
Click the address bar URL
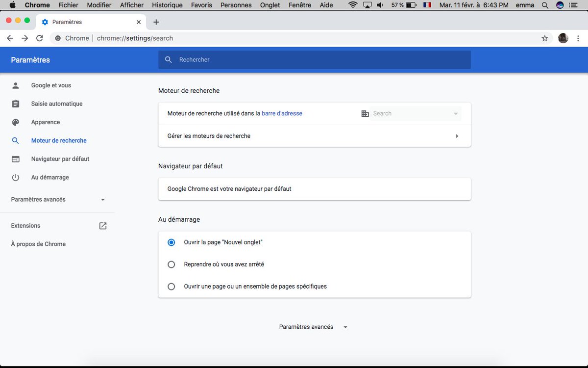[135, 38]
